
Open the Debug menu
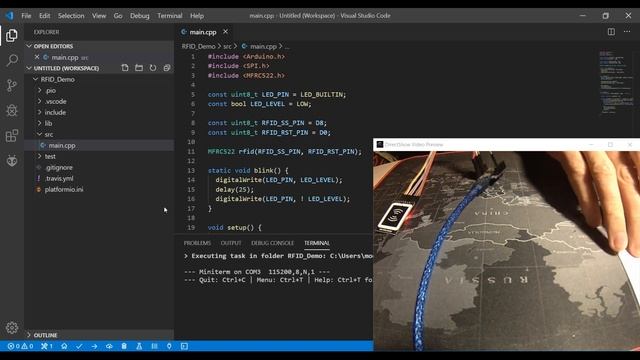pos(140,16)
